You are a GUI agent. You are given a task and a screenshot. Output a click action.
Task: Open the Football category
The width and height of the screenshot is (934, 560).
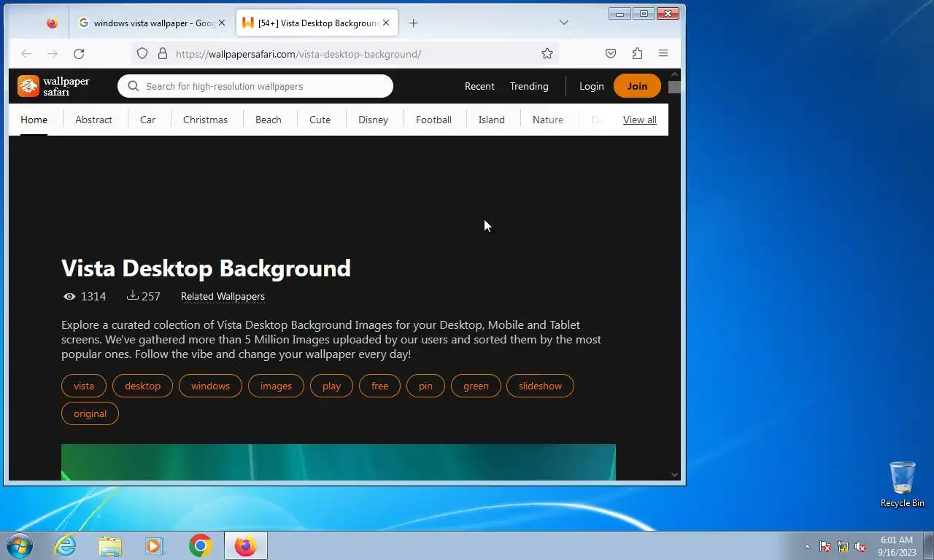click(433, 120)
